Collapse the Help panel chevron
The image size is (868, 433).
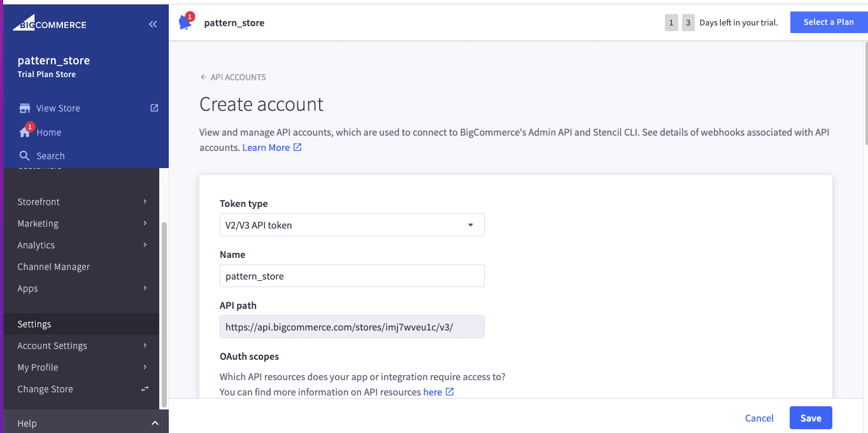click(x=155, y=423)
